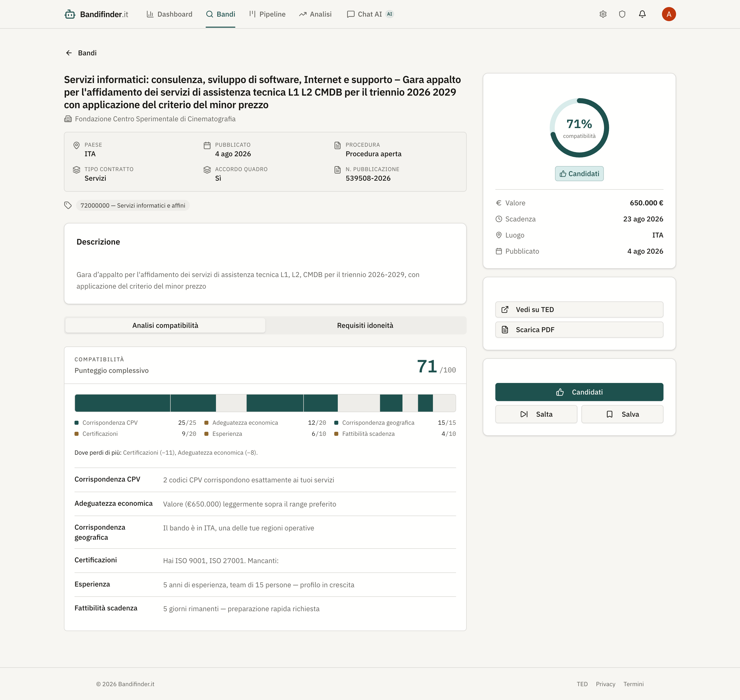The height and width of the screenshot is (700, 740).
Task: Click the location pin icon next to PAESE
Action: (x=77, y=145)
